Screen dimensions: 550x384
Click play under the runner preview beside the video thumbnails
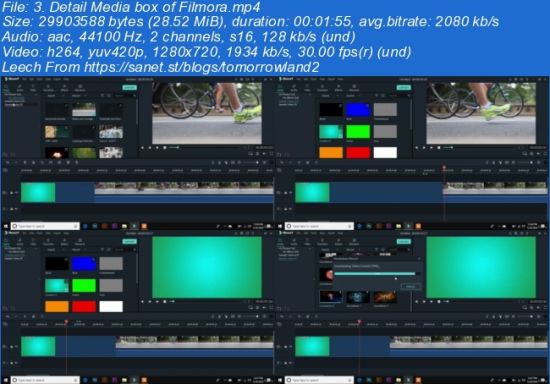pyautogui.click(x=150, y=148)
